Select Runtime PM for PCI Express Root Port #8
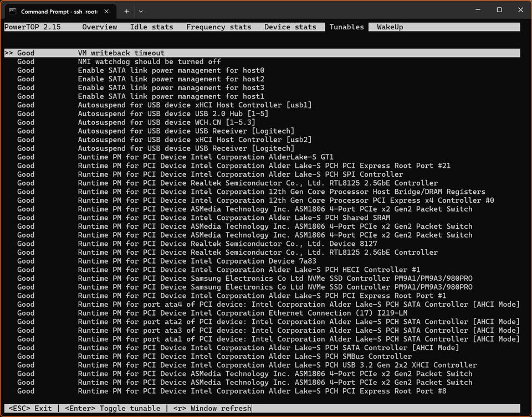The image size is (532, 417). (262, 391)
